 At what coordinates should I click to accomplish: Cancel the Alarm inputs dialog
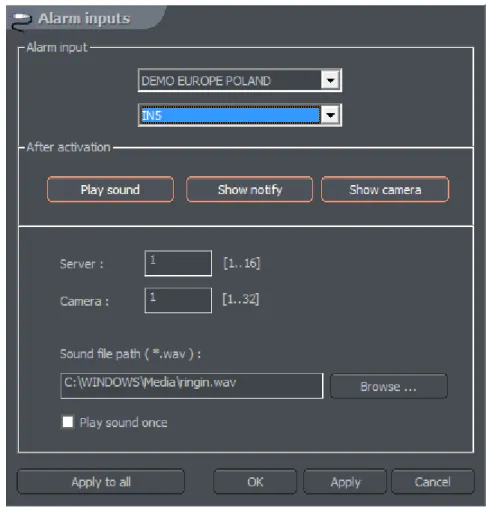(433, 482)
